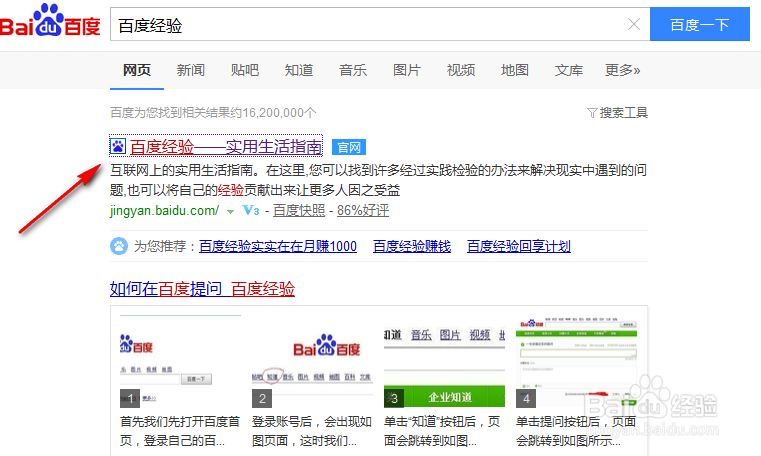Open 搜索工具 filter options
Image resolution: width=761 pixels, height=456 pixels.
pyautogui.click(x=624, y=113)
